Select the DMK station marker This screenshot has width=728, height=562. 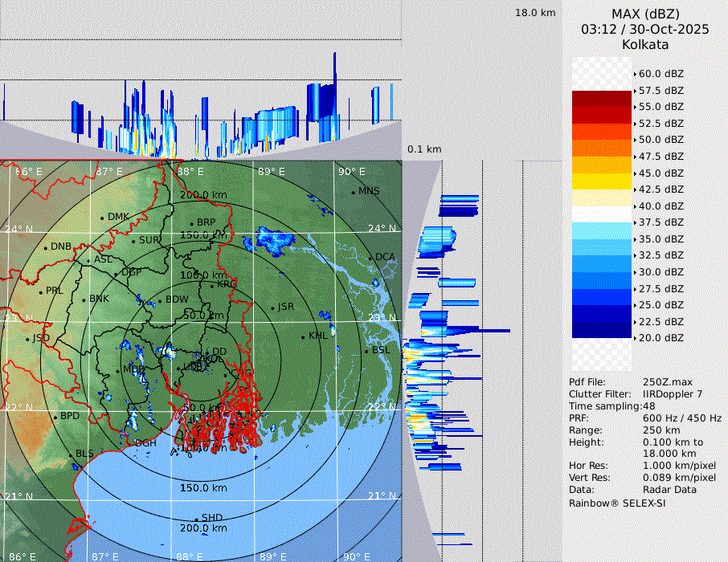[102, 218]
